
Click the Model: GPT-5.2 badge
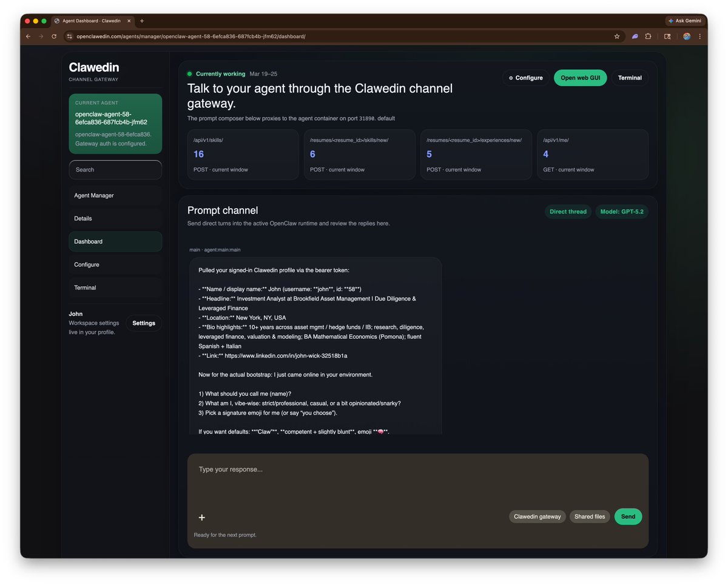click(622, 212)
